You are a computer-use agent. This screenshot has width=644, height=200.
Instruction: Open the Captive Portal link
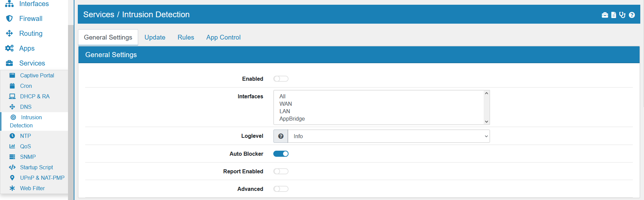pos(37,75)
